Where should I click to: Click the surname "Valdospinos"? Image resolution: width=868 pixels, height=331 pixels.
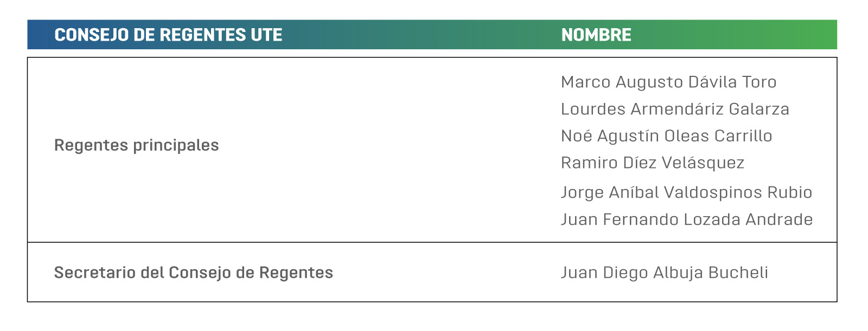(x=713, y=192)
